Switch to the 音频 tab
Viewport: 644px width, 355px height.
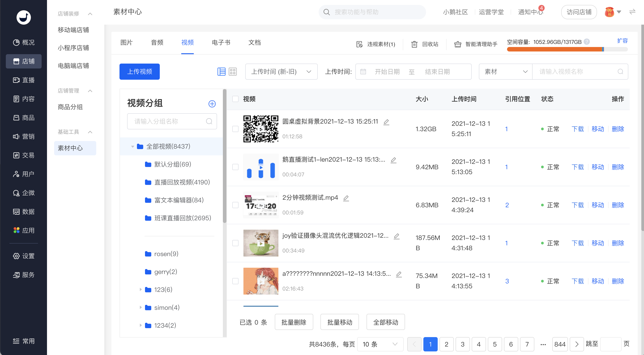pyautogui.click(x=157, y=43)
